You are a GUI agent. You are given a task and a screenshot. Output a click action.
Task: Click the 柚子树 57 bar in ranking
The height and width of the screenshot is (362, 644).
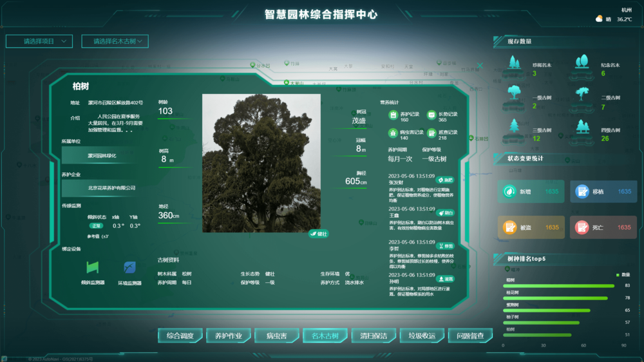coord(542,323)
